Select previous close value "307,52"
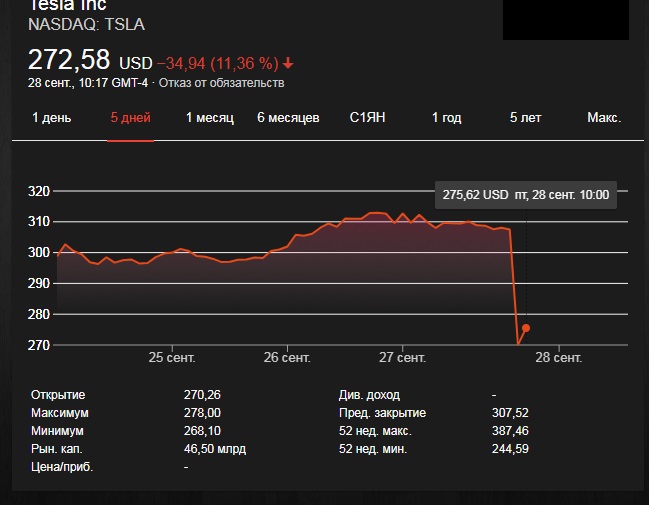The width and height of the screenshot is (649, 505). 510,413
